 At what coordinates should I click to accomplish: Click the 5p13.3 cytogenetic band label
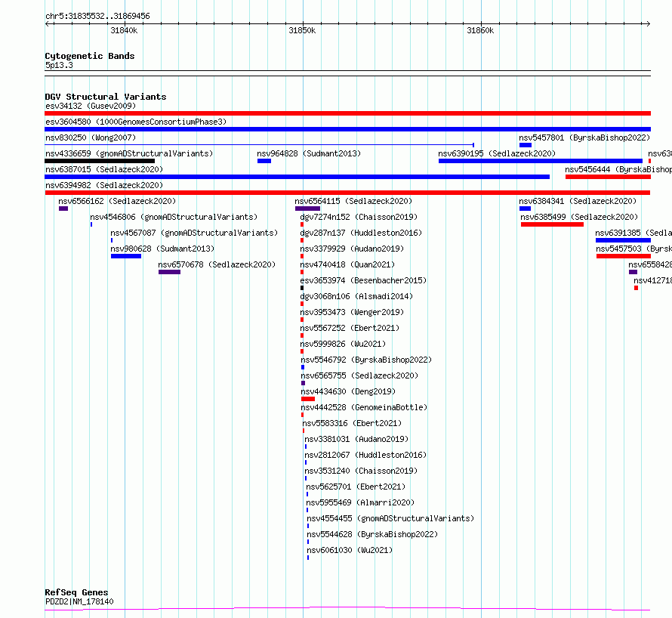[x=59, y=65]
